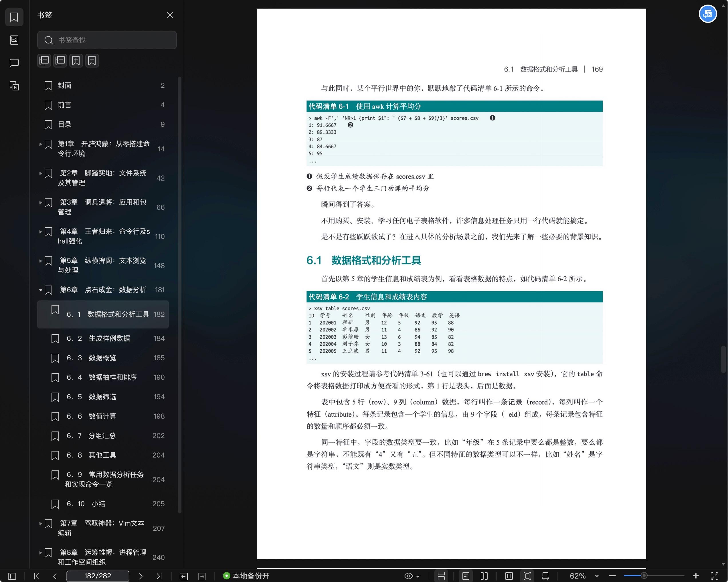
Task: Open the thumbnails panel icon
Action: [14, 40]
